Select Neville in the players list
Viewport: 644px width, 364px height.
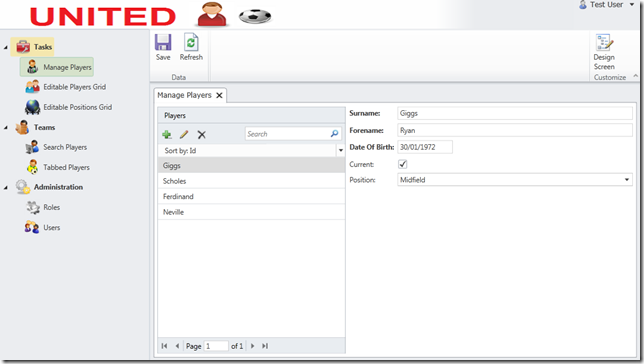tap(251, 212)
